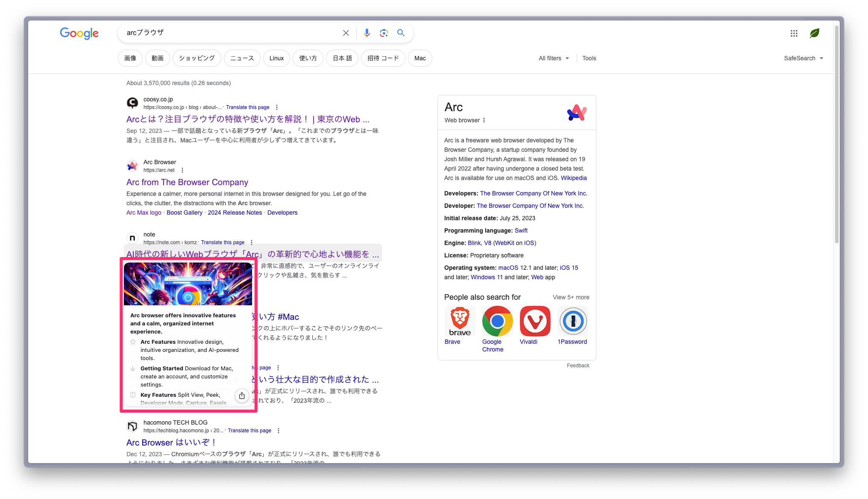Open the AI時代の新しいWebブラウザ result title

pyautogui.click(x=252, y=254)
